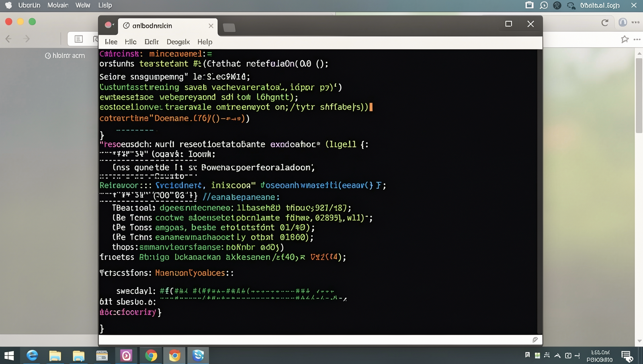643x364 pixels.
Task: Open the file cabinet app in taskbar
Action: [102, 356]
